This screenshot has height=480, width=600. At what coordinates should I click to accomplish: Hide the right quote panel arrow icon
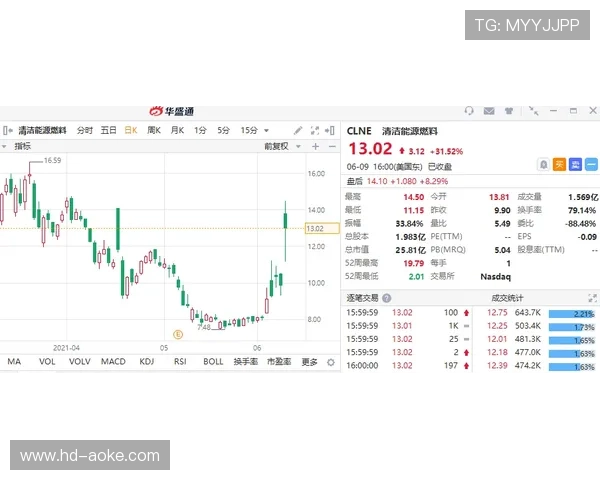coord(330,131)
